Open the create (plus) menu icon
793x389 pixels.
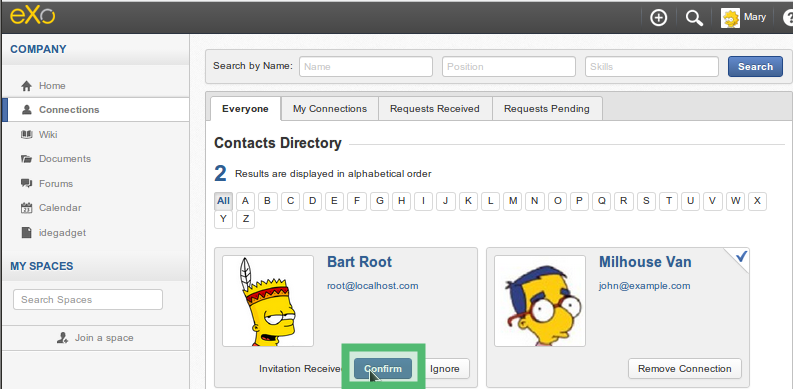(x=658, y=18)
